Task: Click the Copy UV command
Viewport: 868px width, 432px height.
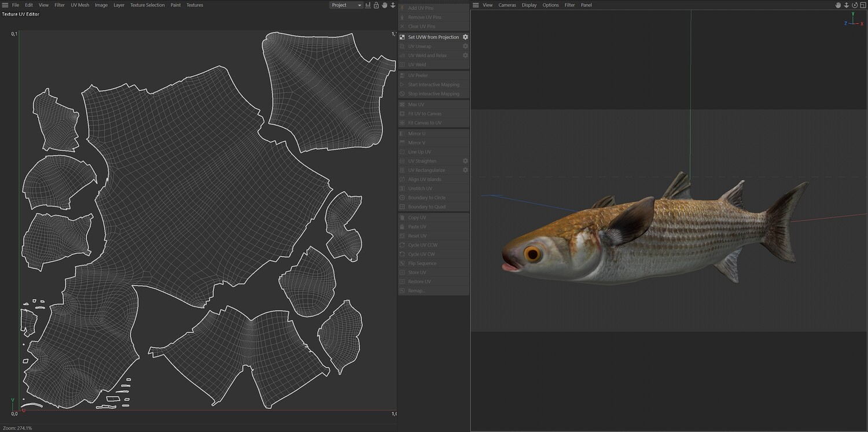Action: point(433,217)
